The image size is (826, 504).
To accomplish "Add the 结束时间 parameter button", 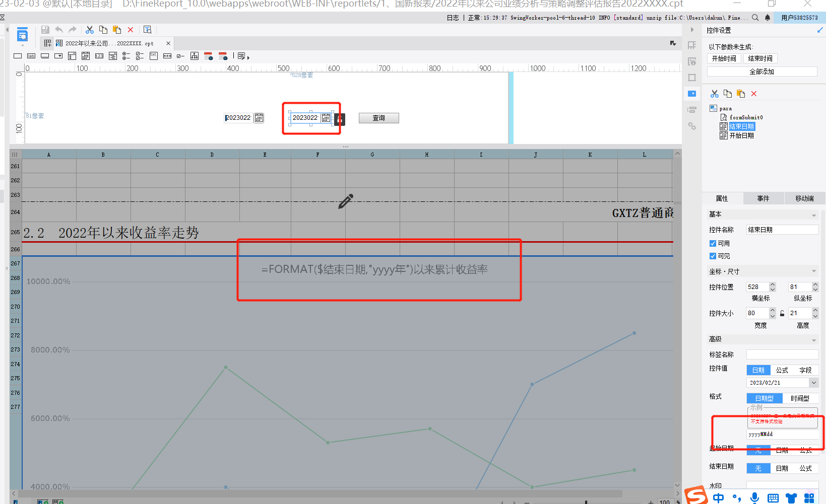I will pyautogui.click(x=760, y=58).
